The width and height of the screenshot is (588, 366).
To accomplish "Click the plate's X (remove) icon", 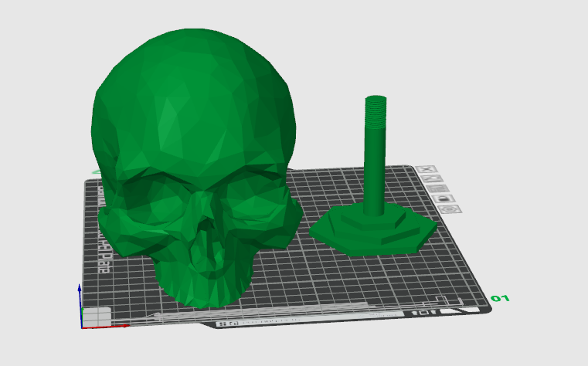I will pyautogui.click(x=426, y=169).
